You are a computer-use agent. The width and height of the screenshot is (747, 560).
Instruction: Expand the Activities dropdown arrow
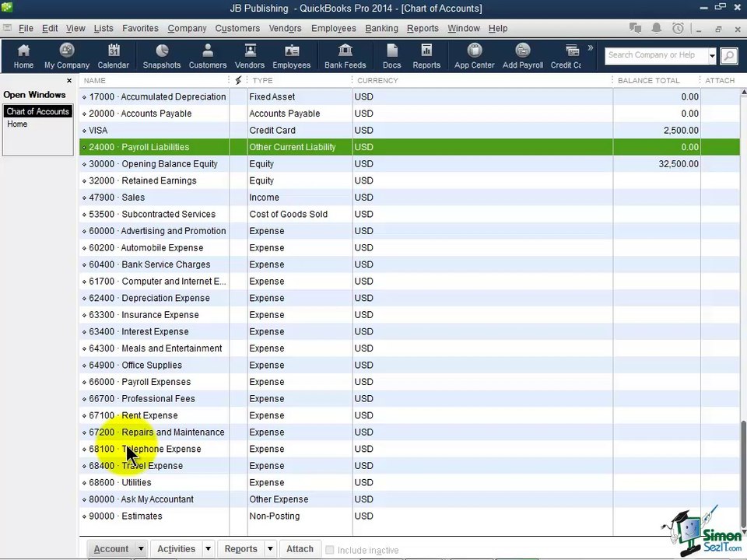click(208, 549)
